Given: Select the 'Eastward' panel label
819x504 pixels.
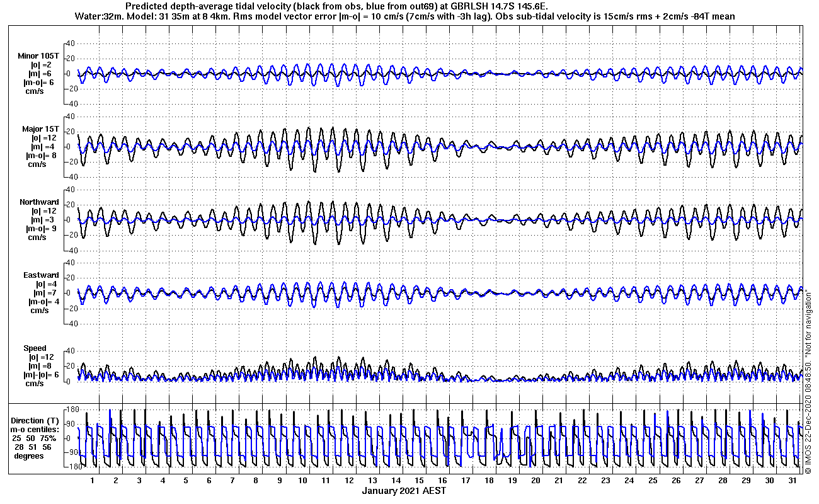Looking at the screenshot, I should coord(41,275).
